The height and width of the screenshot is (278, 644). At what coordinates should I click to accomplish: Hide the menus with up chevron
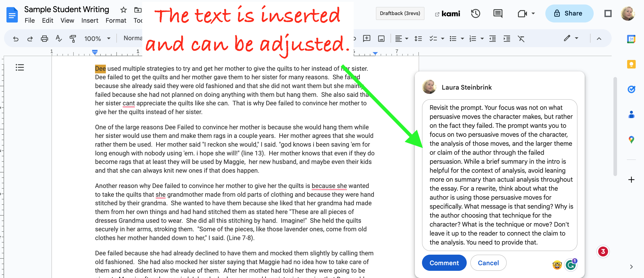[599, 39]
